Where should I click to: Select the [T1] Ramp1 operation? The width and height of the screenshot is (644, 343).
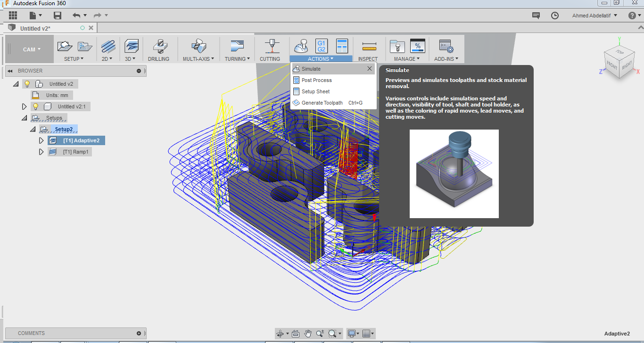[70, 152]
